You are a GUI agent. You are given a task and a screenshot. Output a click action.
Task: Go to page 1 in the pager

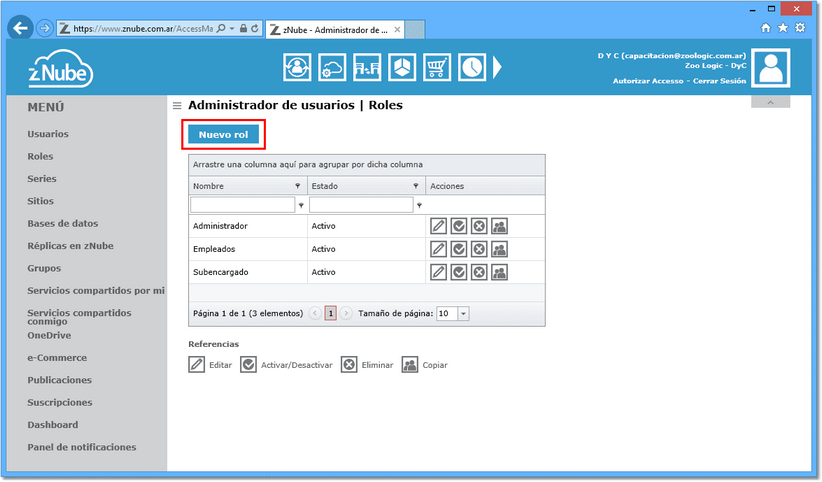click(330, 314)
